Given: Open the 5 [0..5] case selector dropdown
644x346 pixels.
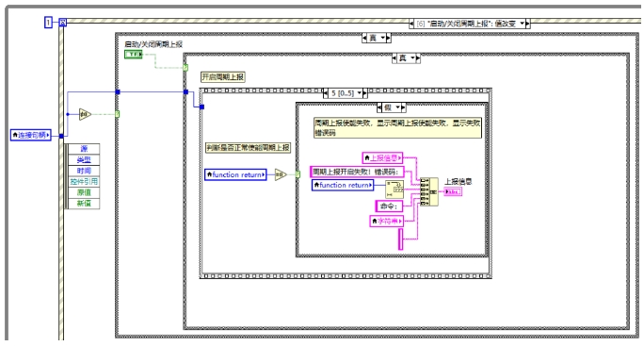Looking at the screenshot, I should point(360,93).
